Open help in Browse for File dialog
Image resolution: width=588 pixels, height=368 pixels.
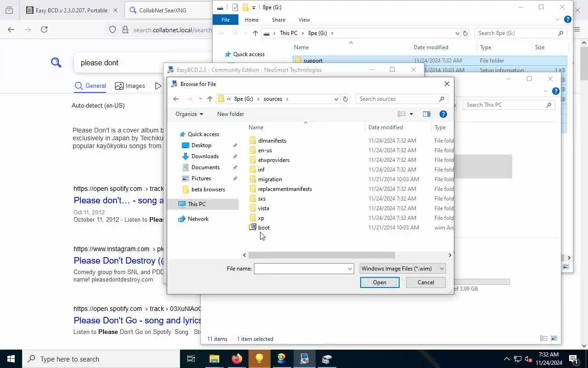[x=443, y=114]
